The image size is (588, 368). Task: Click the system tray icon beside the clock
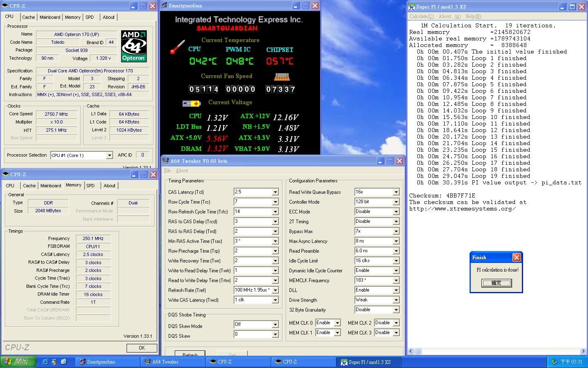(x=554, y=362)
